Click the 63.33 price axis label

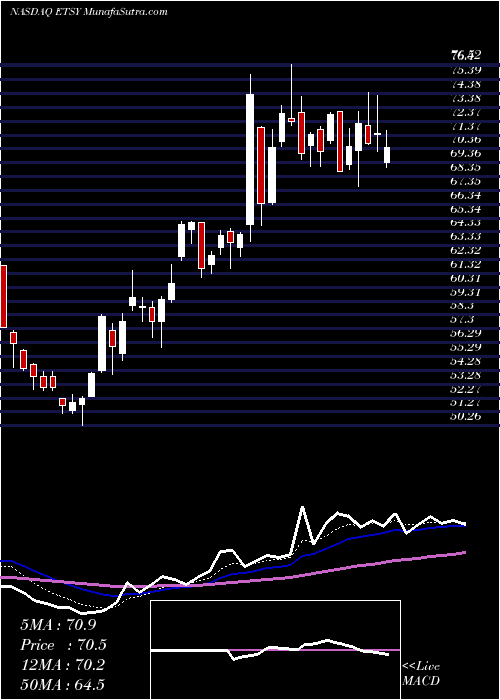466,236
